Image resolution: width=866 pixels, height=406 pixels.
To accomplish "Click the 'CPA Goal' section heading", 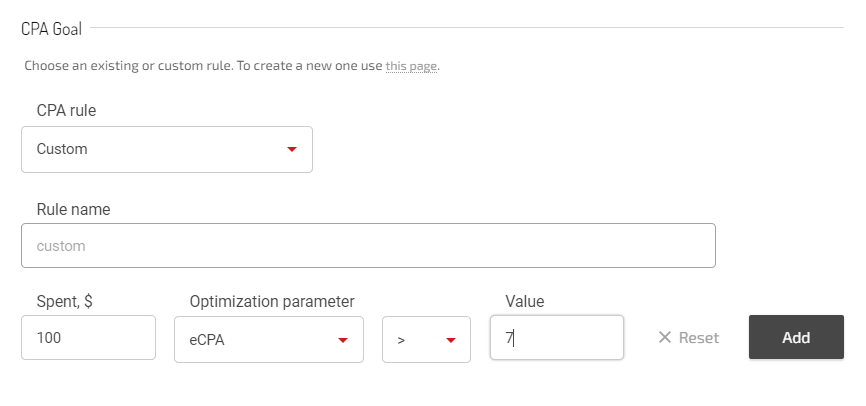I will coord(51,29).
